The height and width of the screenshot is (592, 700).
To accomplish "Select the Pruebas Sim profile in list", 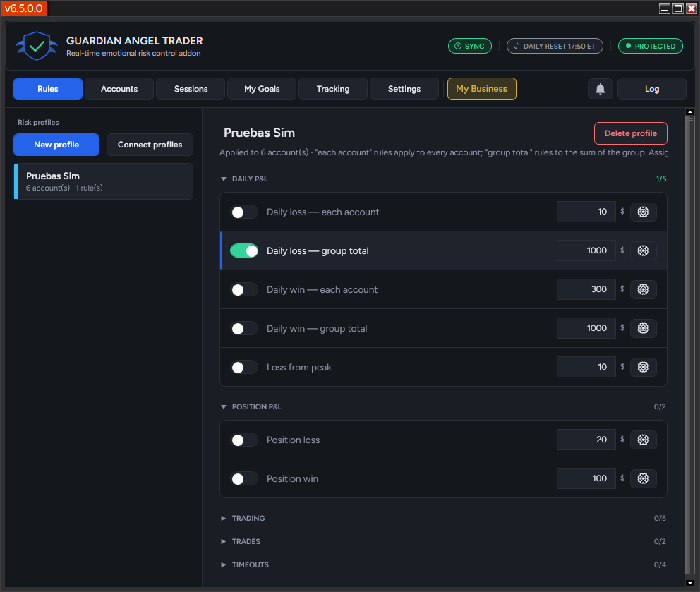I will 104,181.
